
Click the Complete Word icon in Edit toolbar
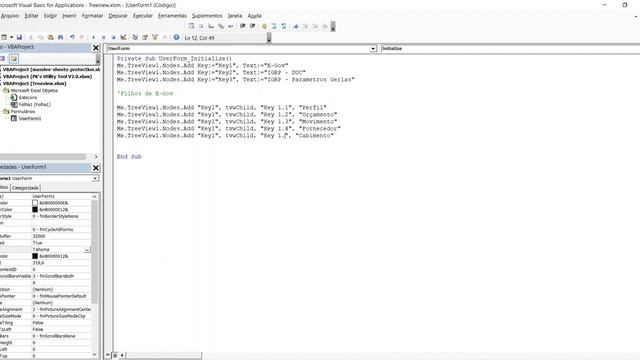231,26
